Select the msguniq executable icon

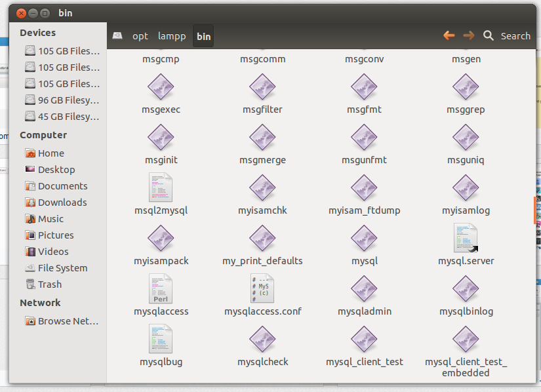click(466, 137)
